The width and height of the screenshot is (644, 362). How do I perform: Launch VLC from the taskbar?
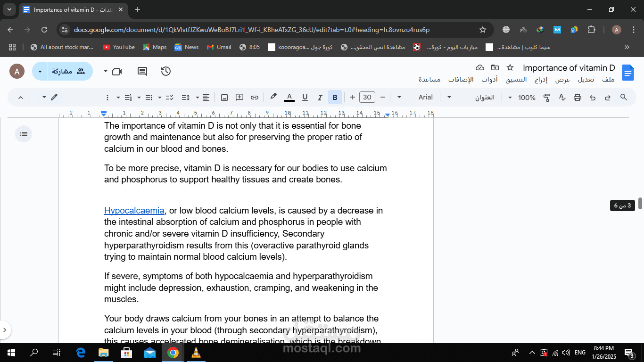point(196,353)
